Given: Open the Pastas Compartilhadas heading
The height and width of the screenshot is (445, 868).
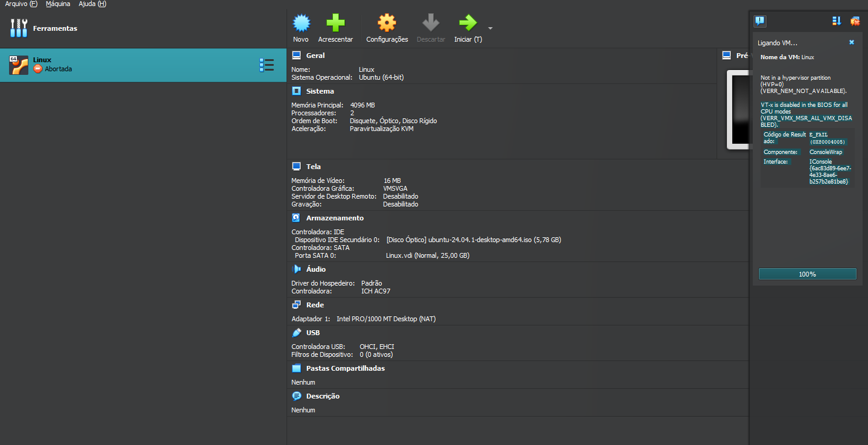Looking at the screenshot, I should coord(346,368).
